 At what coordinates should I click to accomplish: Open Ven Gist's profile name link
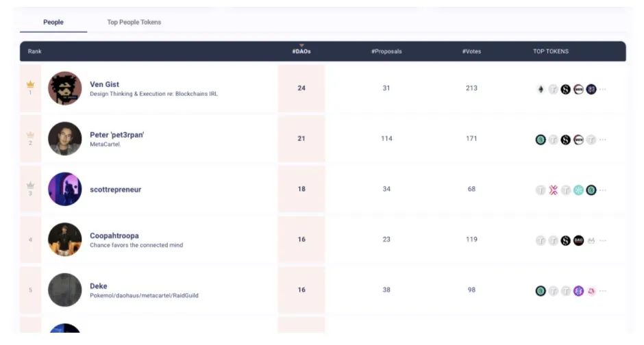coord(104,84)
